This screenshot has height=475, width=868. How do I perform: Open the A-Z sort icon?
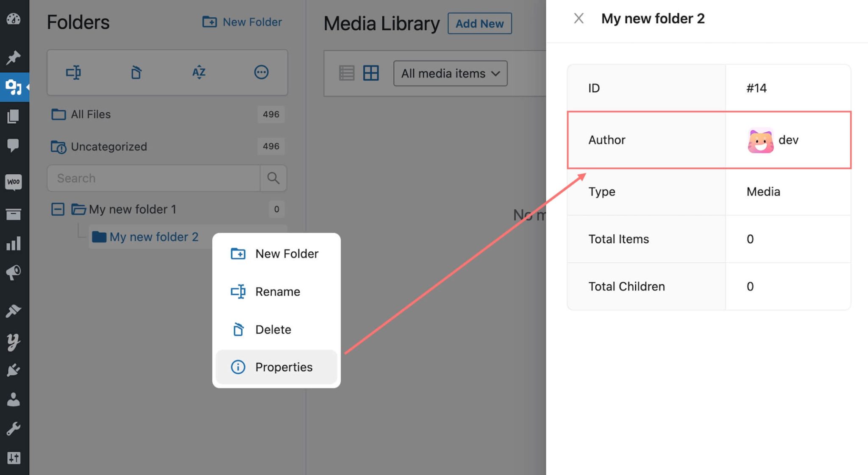[x=198, y=72]
